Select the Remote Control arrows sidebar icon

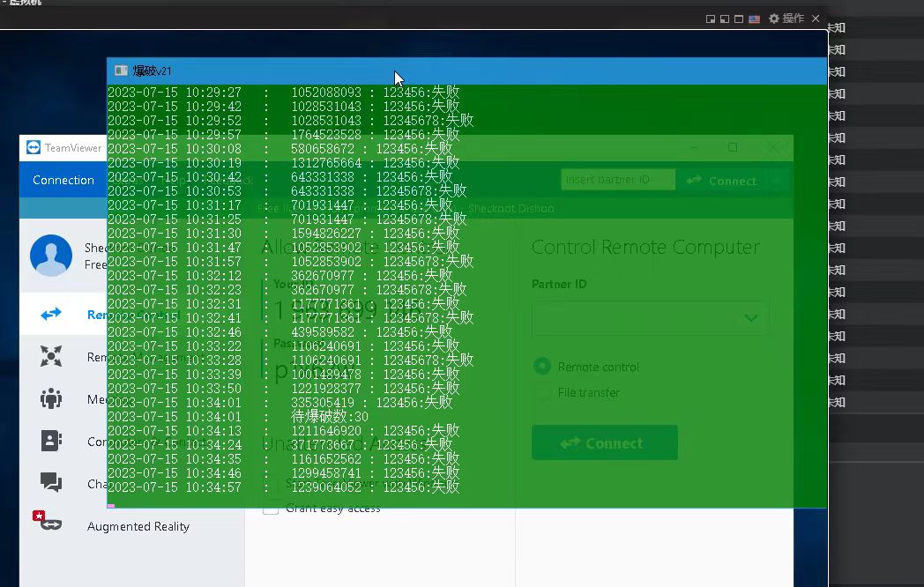[x=51, y=314]
